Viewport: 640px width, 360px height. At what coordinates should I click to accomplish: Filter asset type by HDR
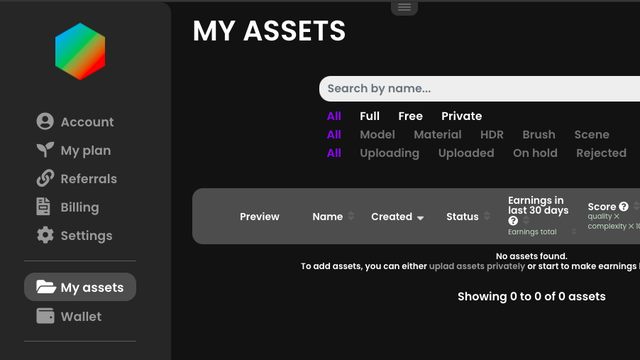pyautogui.click(x=492, y=135)
